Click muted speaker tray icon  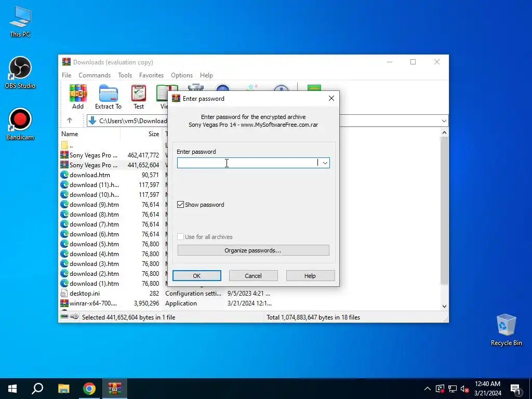(x=464, y=389)
